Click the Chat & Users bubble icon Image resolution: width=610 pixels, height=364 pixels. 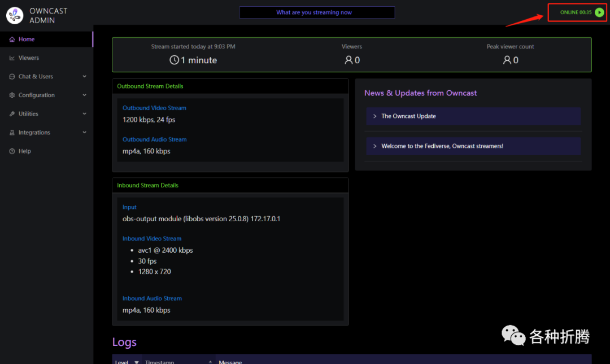pyautogui.click(x=12, y=77)
